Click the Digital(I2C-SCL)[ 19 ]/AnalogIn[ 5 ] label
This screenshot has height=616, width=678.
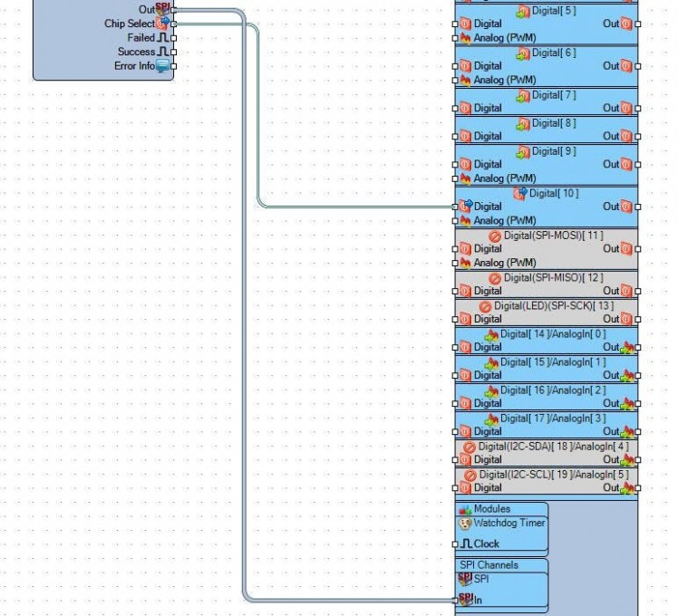coord(555,474)
